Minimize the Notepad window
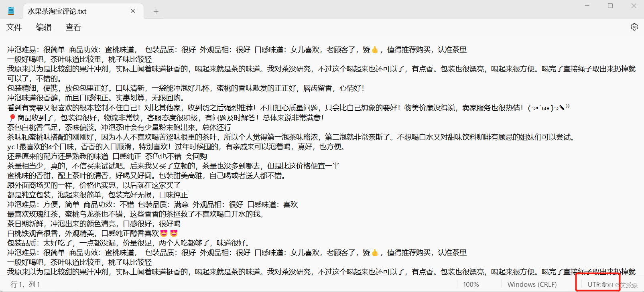This screenshot has height=292, width=644. (x=587, y=6)
